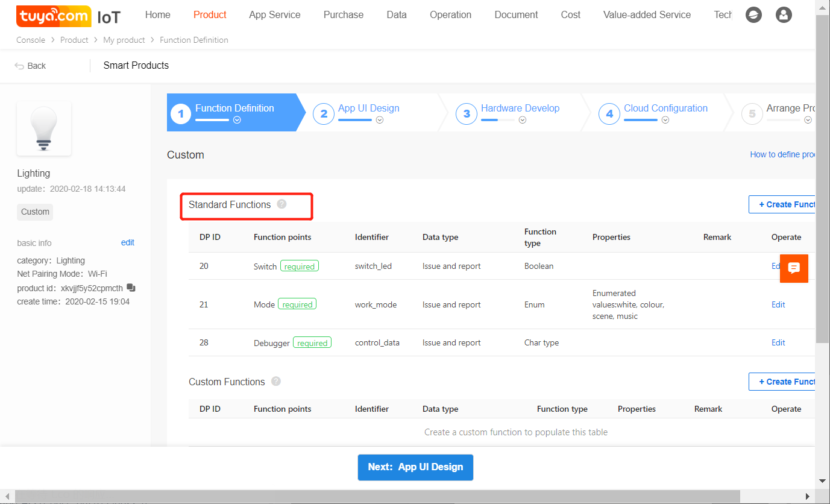The height and width of the screenshot is (504, 830).
Task: Click the vertical scrollbar down arrow
Action: coord(822,480)
